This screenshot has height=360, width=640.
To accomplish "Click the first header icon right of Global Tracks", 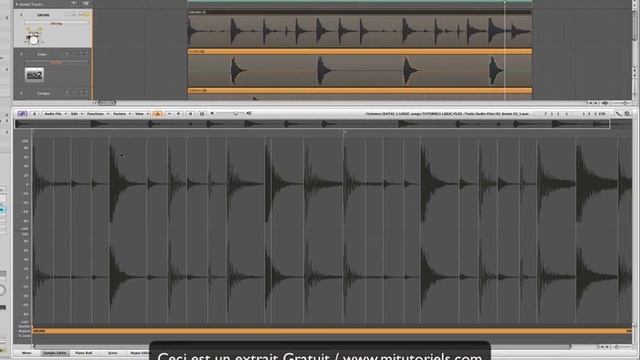I will tap(73, 4).
